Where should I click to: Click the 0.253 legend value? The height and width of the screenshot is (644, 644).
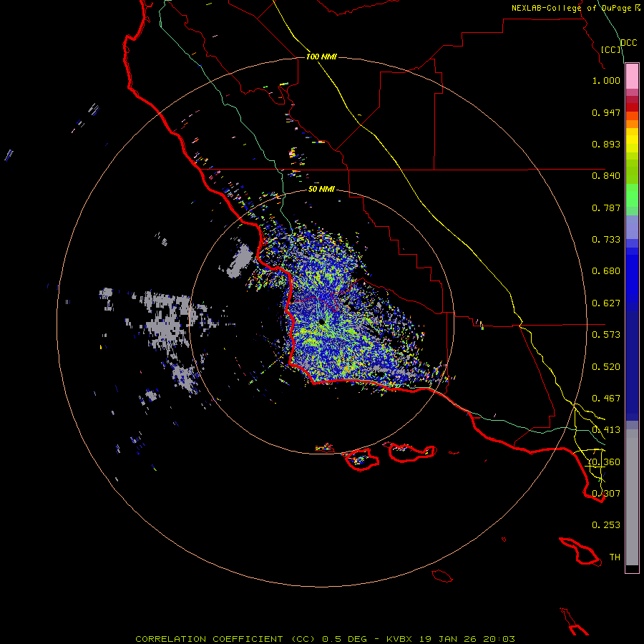pyautogui.click(x=606, y=525)
